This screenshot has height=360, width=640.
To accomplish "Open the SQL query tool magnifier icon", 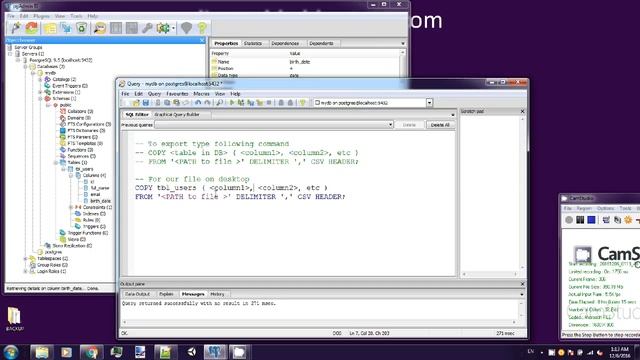I will tap(100, 28).
